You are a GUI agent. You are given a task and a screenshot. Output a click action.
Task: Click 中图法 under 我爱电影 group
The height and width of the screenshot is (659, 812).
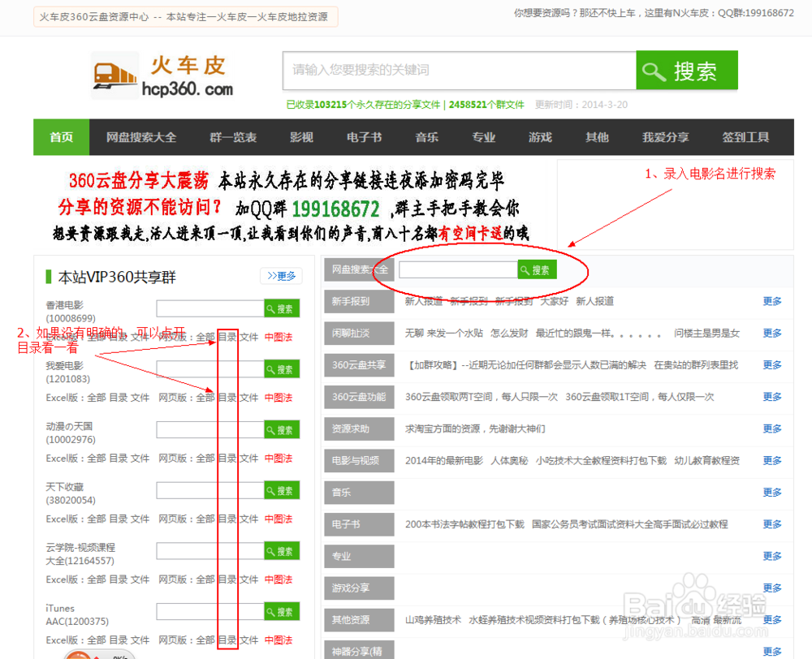[279, 398]
